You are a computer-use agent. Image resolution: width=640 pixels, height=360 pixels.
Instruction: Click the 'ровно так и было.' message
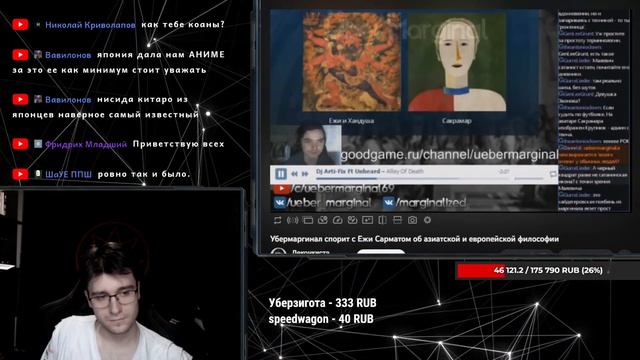click(x=144, y=174)
